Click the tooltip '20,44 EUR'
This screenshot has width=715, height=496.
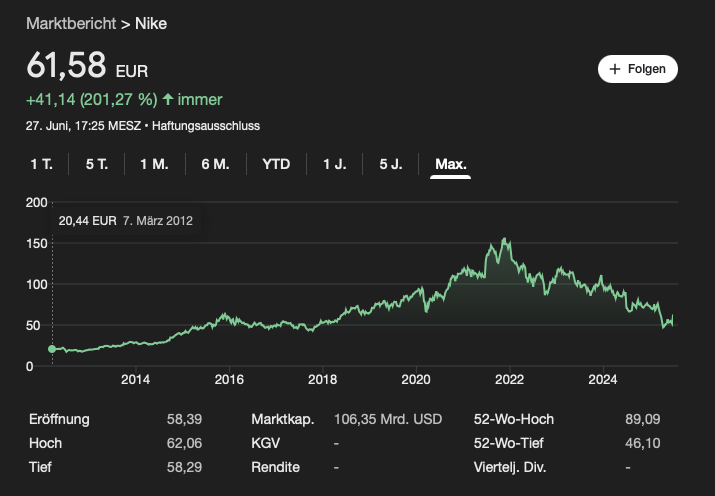pyautogui.click(x=88, y=221)
